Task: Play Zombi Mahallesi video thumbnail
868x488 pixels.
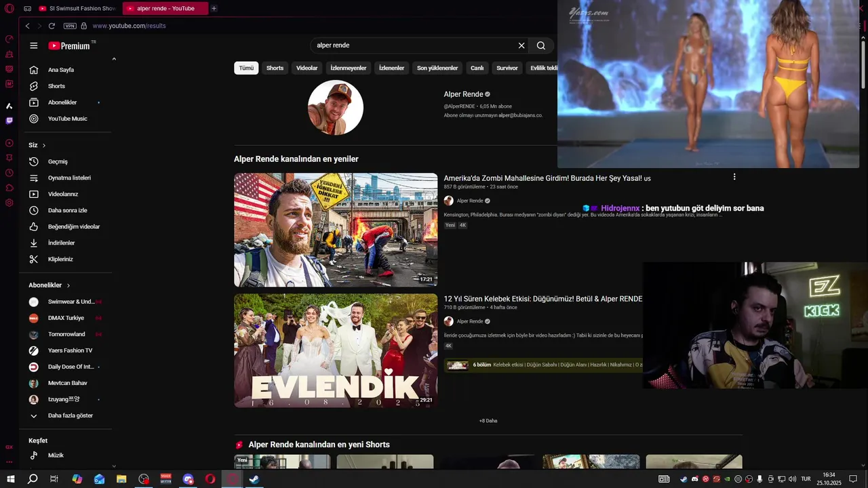Action: (336, 230)
